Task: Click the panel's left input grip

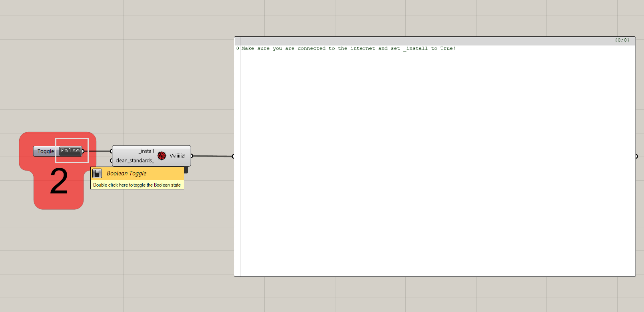Action: (x=233, y=156)
